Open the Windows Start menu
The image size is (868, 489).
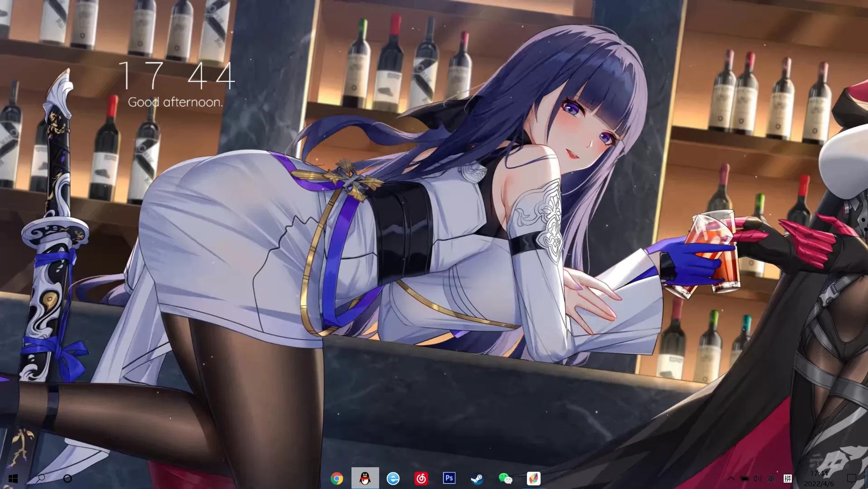click(13, 479)
